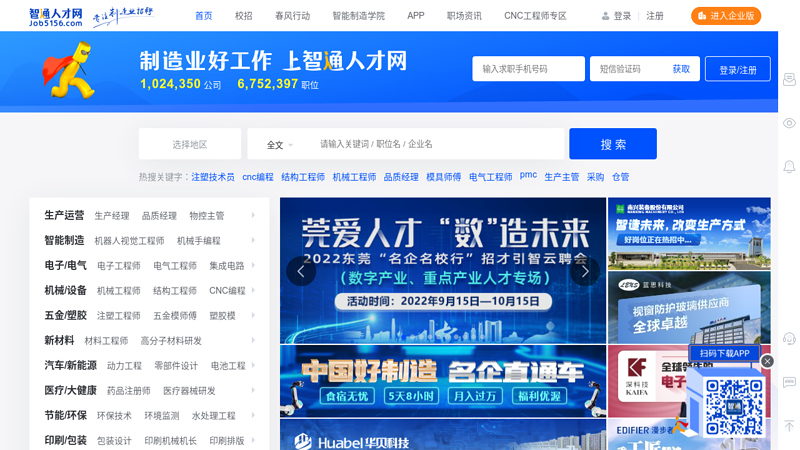This screenshot has width=800, height=450.
Task: Expand the 五金/塑胶 category row arrow
Action: pyautogui.click(x=253, y=315)
